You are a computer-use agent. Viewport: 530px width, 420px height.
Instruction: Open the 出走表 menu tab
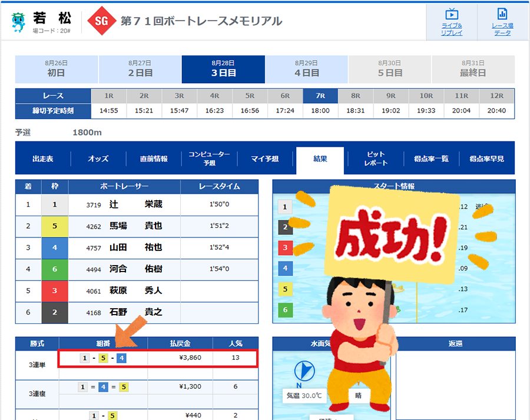tap(43, 158)
